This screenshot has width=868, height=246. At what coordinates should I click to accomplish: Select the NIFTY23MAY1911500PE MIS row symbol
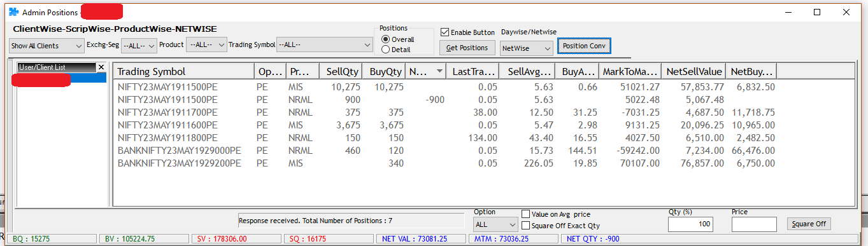point(167,87)
